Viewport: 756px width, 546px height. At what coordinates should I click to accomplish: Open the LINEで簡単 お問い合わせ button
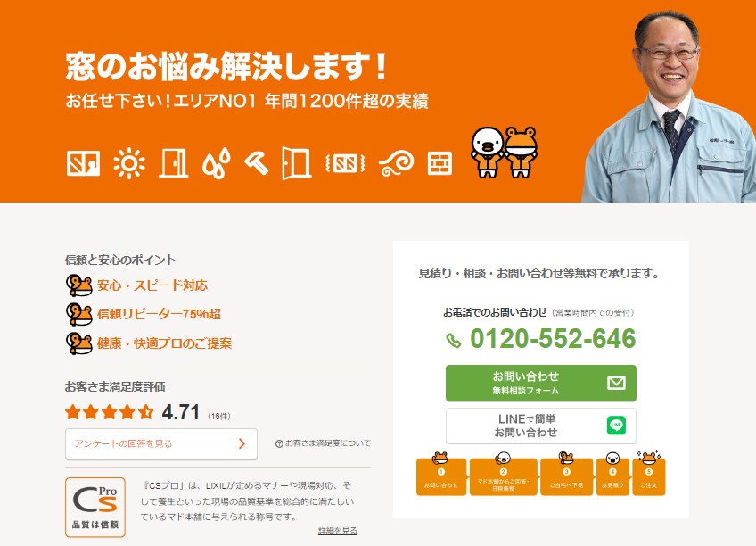(x=540, y=426)
